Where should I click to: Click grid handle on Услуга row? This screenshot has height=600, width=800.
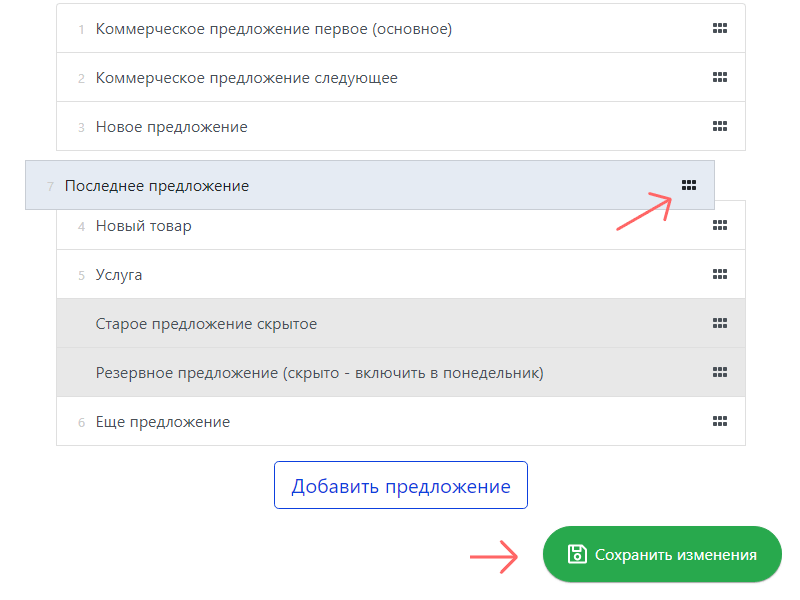click(719, 274)
